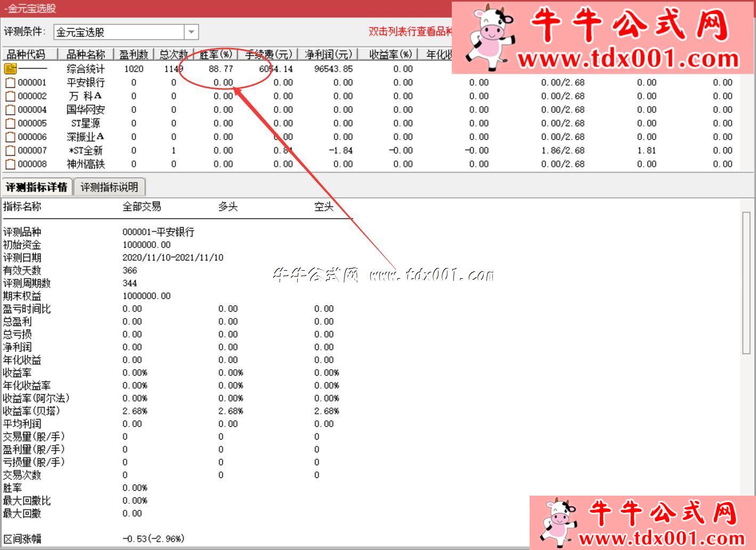The image size is (756, 550).
Task: Open the 评测条件 dropdown arrow
Action: coord(191,33)
